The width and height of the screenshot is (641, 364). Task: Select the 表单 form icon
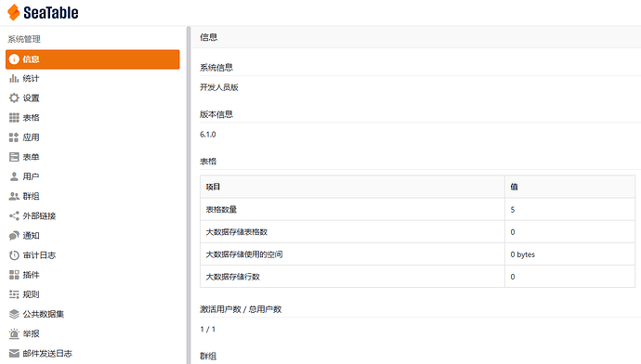tap(14, 157)
